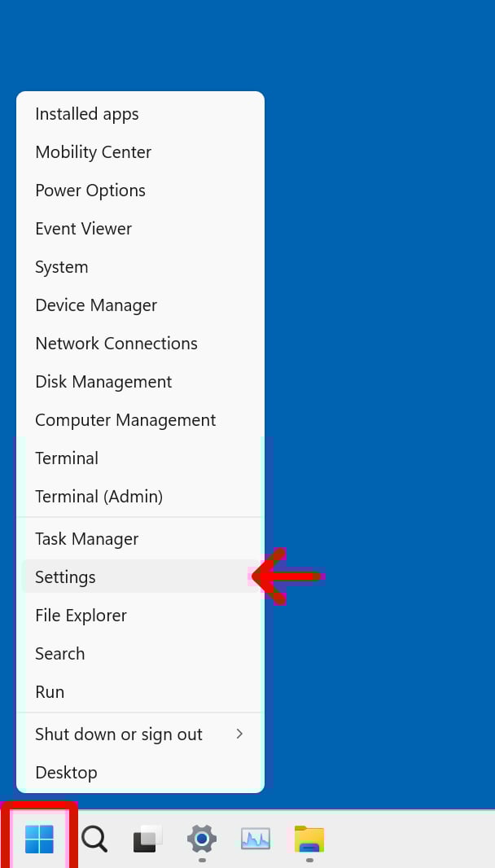Select Network Connections
Screen dimensions: 495x868
[x=116, y=344]
